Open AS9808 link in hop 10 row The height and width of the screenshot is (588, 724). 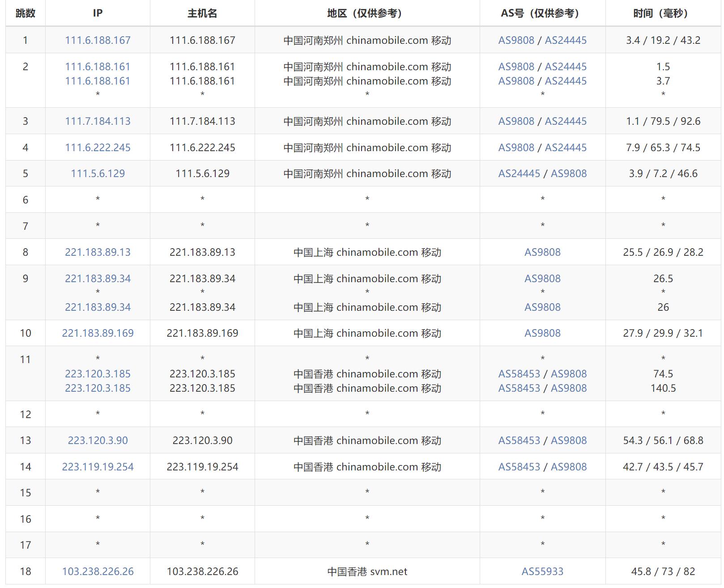(x=542, y=333)
